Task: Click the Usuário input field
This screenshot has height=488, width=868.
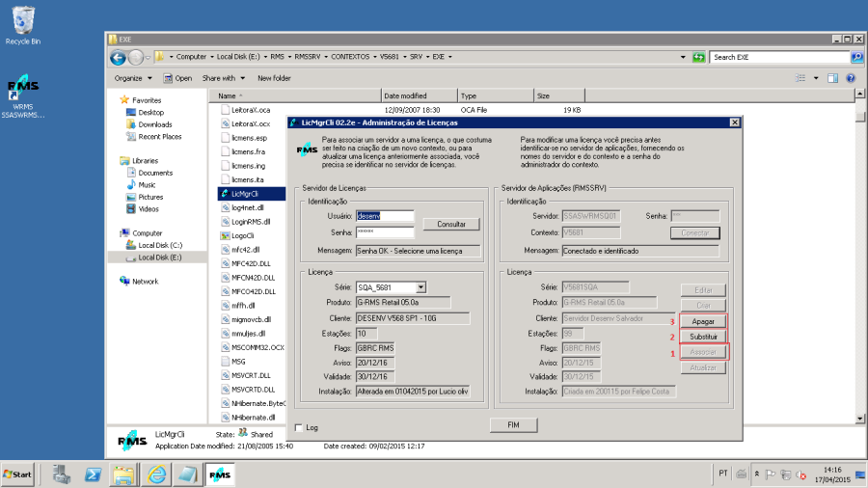Action: (x=385, y=216)
